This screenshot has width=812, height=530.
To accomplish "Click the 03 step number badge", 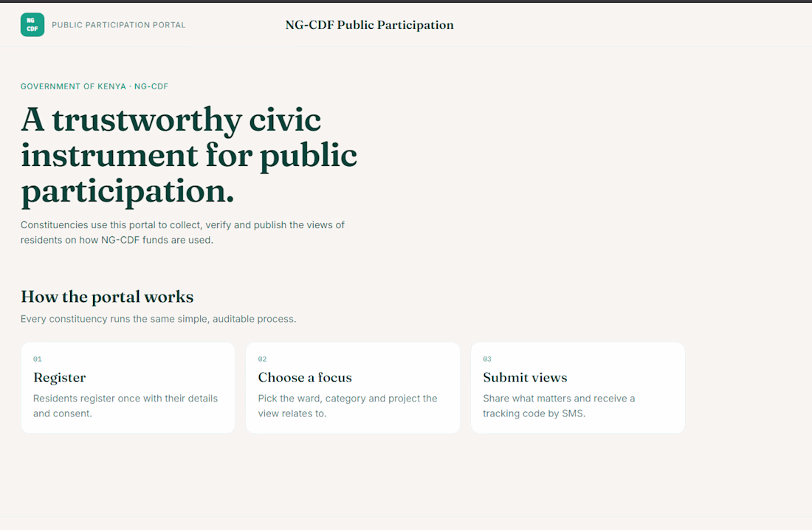I will point(487,359).
